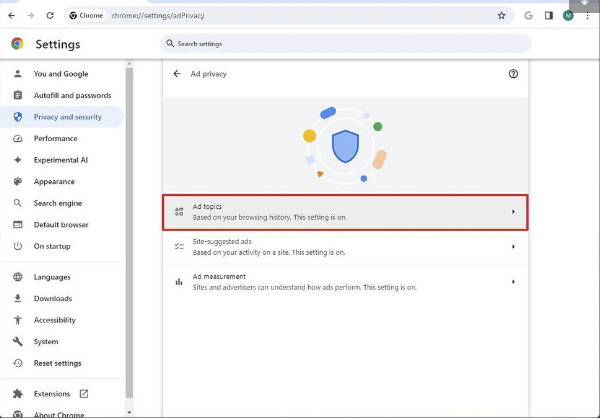Click sidebar scrollbar down arrow
Image resolution: width=600 pixels, height=419 pixels.
pyautogui.click(x=129, y=412)
